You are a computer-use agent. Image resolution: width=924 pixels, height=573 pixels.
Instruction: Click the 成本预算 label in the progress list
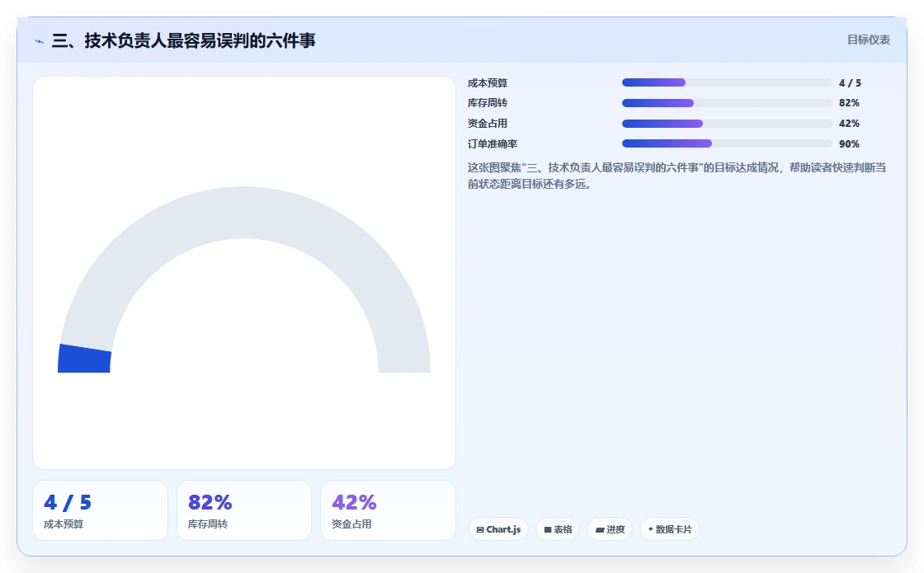point(488,83)
